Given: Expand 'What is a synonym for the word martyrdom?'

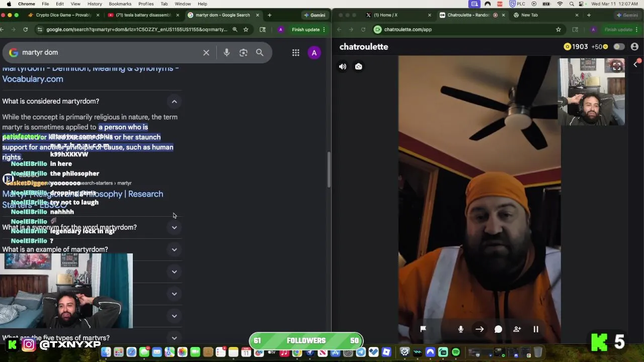Looking at the screenshot, I should pos(174,228).
